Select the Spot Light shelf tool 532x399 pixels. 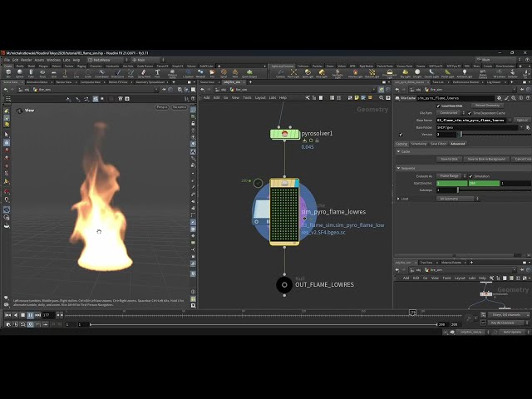point(308,73)
